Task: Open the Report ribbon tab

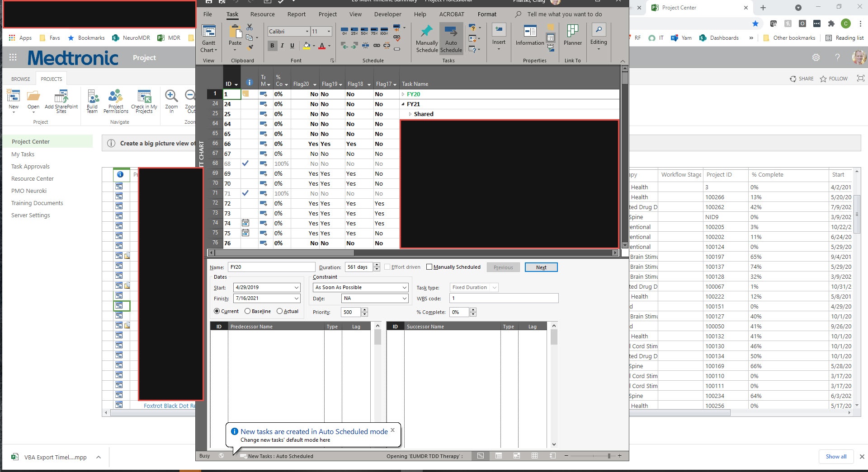Action: [x=297, y=14]
